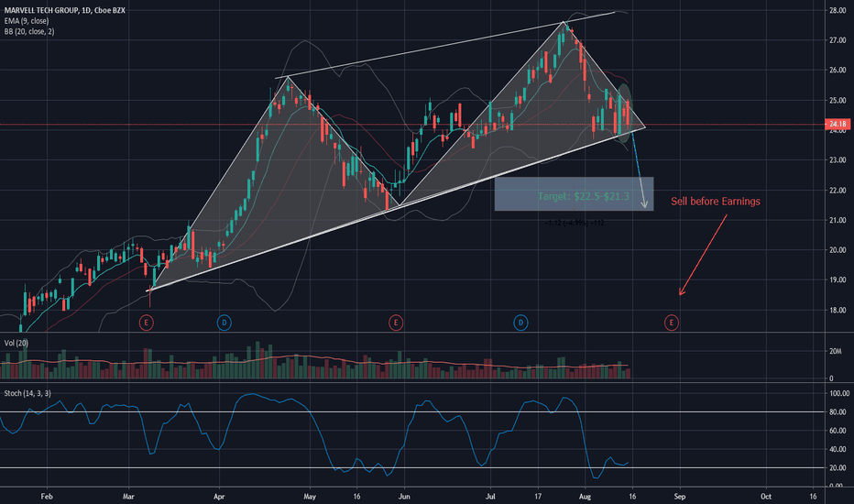This screenshot has height=504, width=854.
Task: Select the Target: $22.5-$21.3 annotation box
Action: click(574, 194)
